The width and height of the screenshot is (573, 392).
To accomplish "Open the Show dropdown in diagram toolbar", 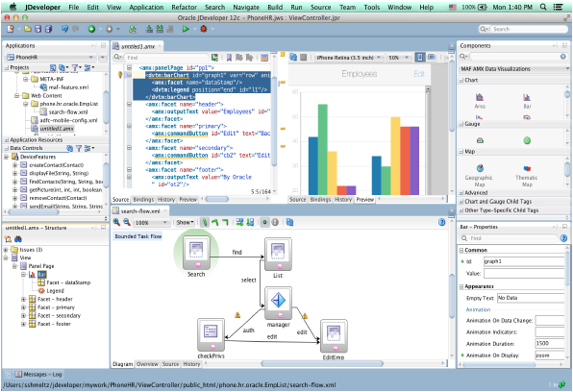I will click(185, 222).
